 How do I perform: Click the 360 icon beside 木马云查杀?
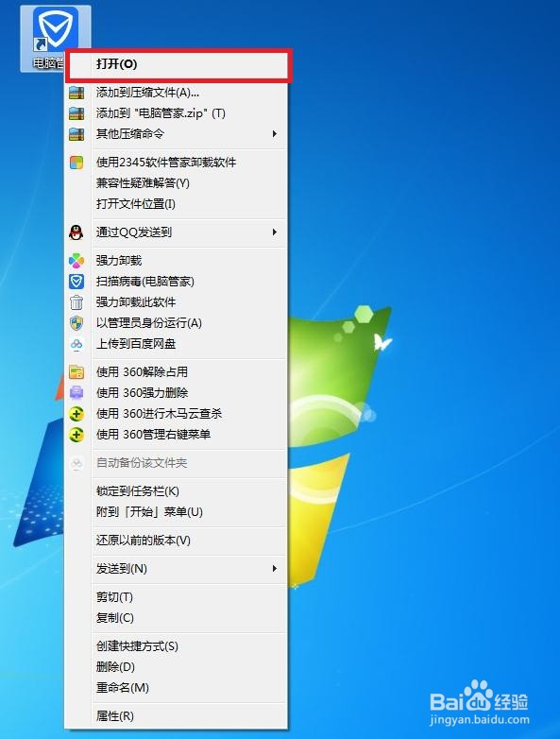76,414
